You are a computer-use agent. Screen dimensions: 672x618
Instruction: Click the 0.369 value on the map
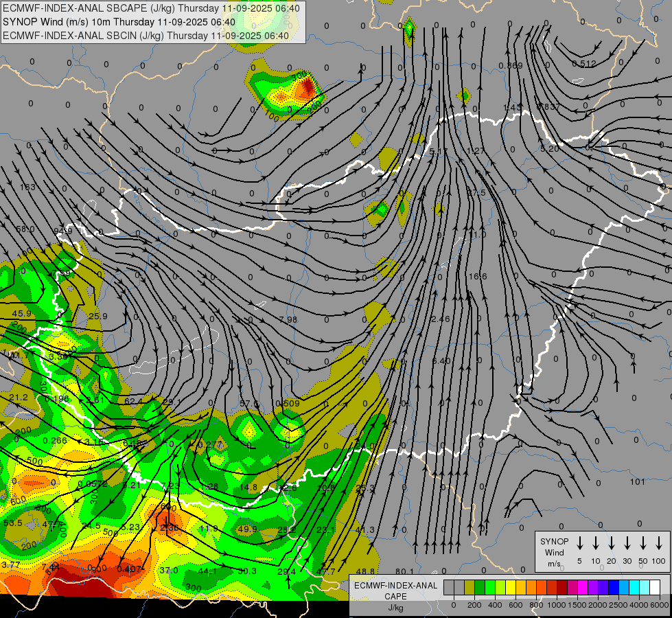click(511, 66)
